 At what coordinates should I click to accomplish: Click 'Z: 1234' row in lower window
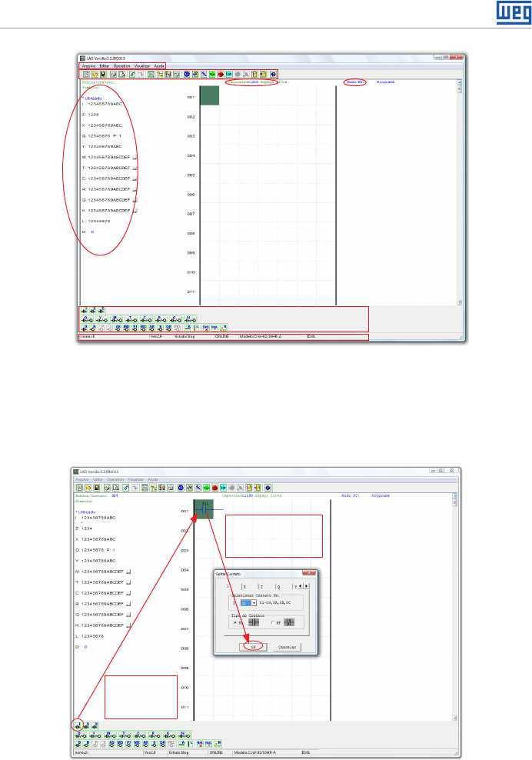[84, 528]
